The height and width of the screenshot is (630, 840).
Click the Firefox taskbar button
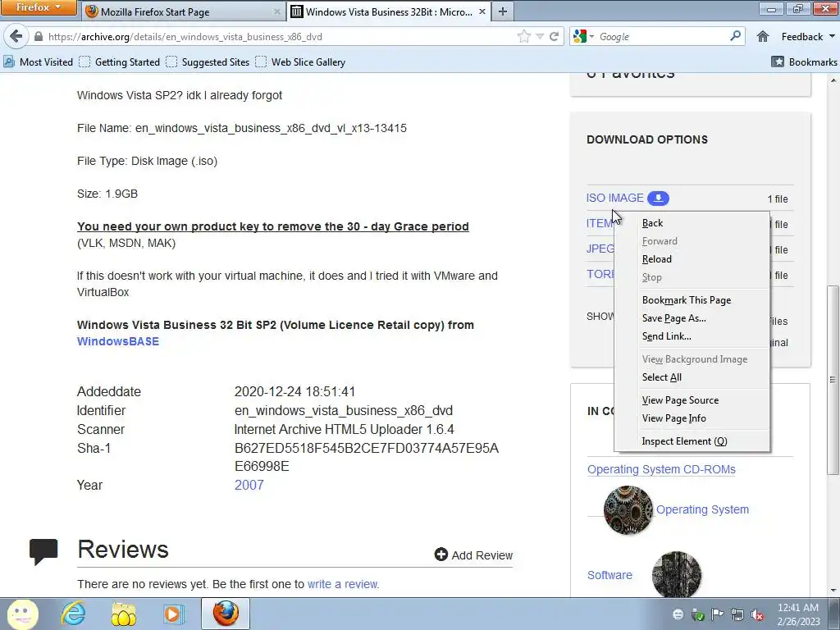pyautogui.click(x=226, y=614)
